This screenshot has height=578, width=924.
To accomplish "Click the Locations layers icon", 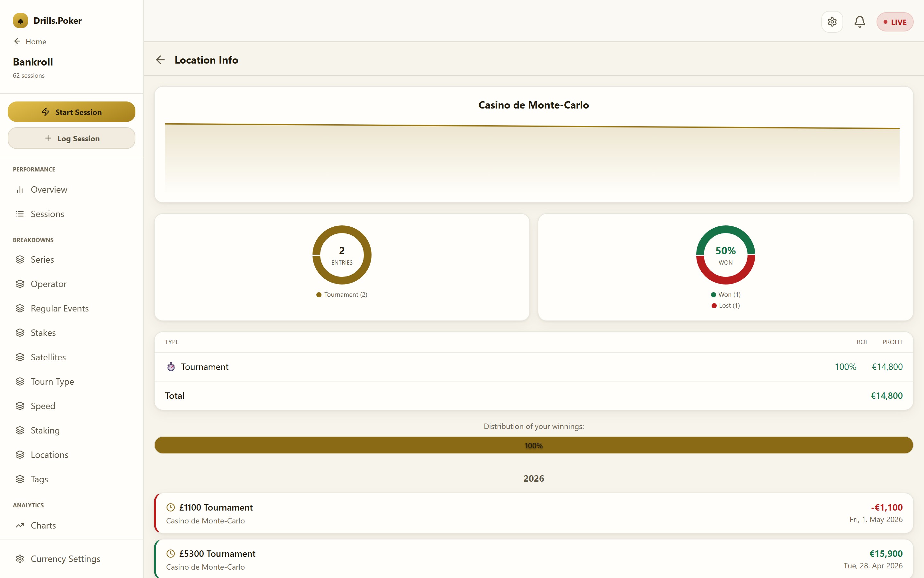I will pos(20,455).
